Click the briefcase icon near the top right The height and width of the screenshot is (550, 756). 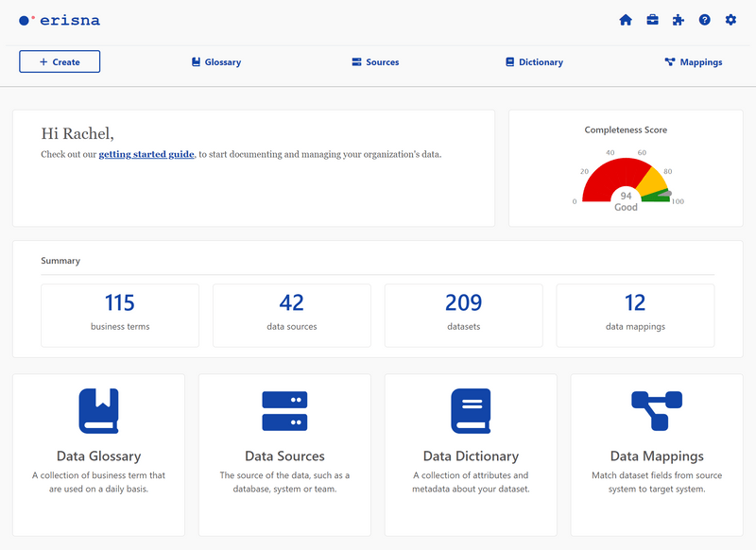652,19
